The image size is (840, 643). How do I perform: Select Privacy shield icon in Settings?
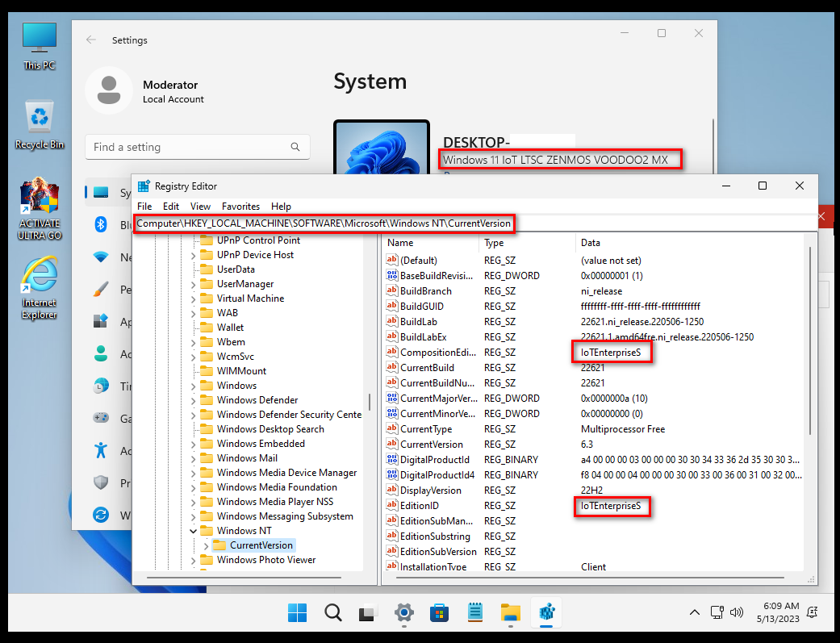pyautogui.click(x=101, y=482)
